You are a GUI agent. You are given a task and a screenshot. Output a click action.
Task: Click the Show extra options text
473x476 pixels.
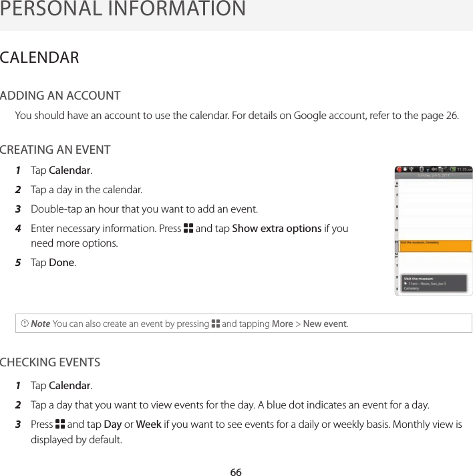click(276, 229)
